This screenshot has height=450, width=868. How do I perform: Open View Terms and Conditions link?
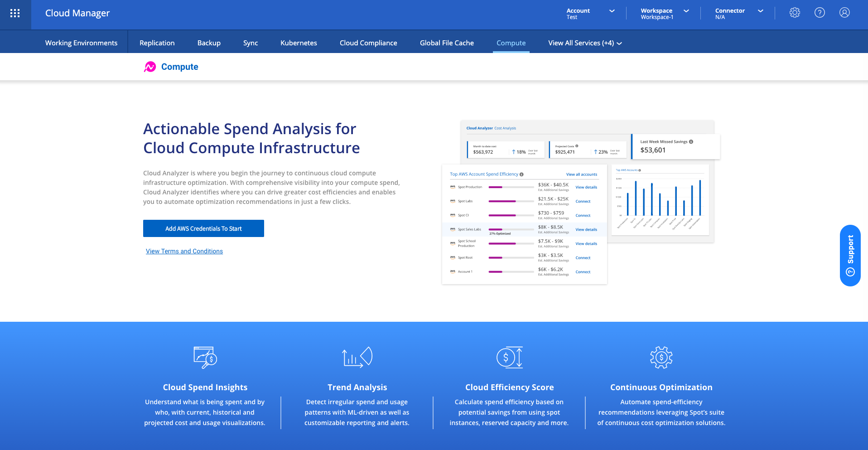tap(184, 251)
